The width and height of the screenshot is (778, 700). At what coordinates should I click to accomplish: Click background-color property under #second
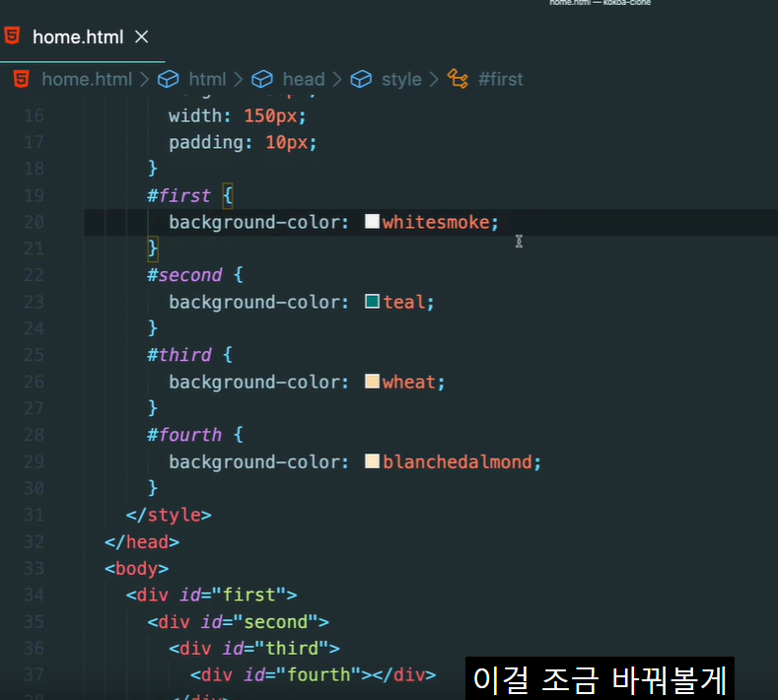[x=253, y=302]
